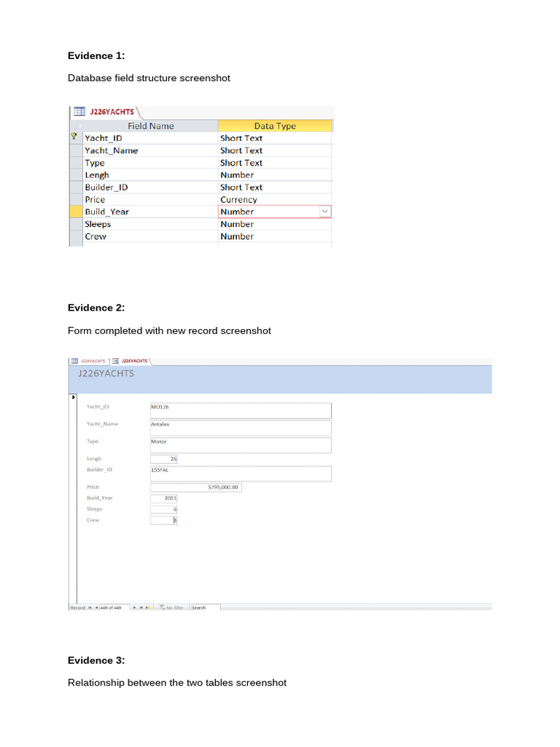Select the Crew field name cell
This screenshot has width=560, height=747.
click(150, 237)
